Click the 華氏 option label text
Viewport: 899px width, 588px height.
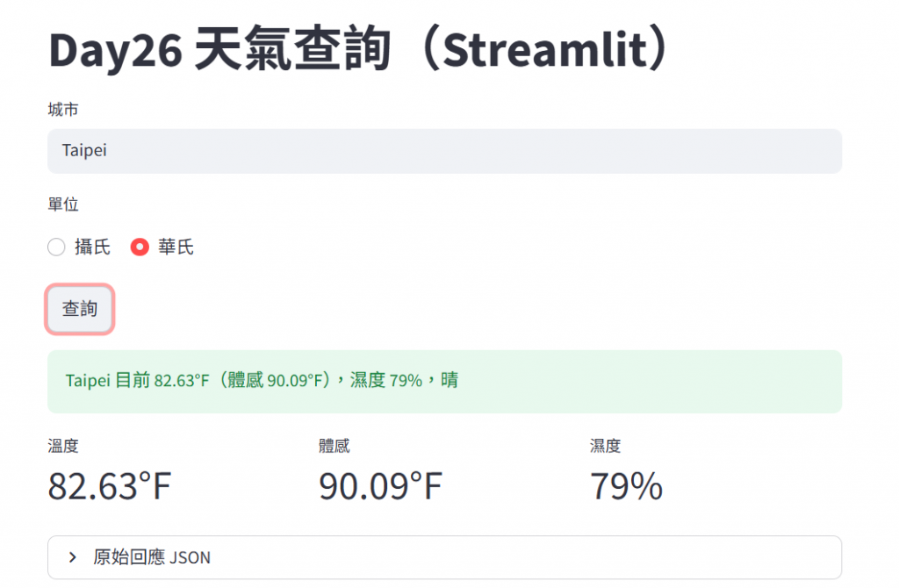coord(176,247)
